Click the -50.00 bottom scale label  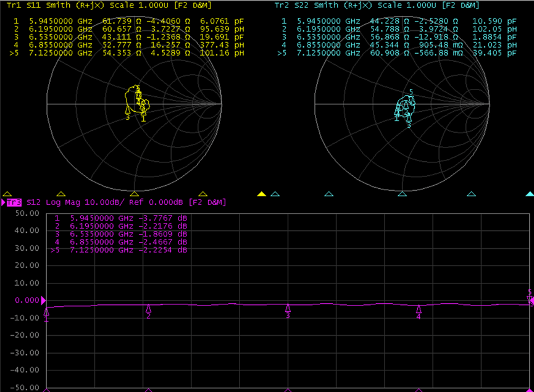[23, 388]
